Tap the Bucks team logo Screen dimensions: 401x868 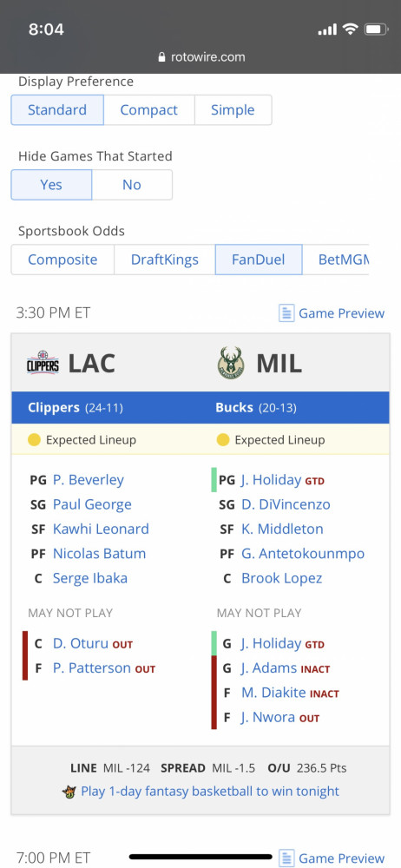(231, 363)
